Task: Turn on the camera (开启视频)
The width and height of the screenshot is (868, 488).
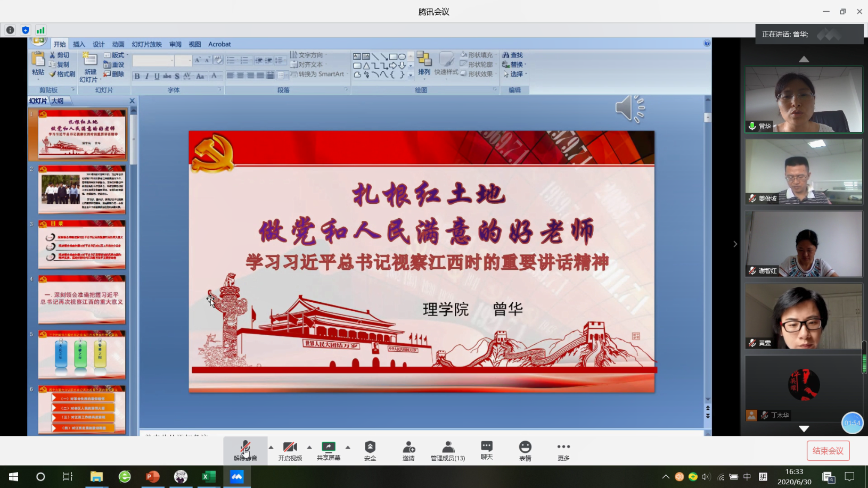Action: [x=290, y=450]
